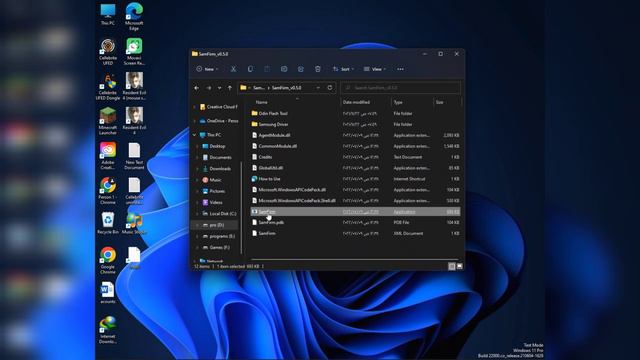Click the Copy icon in Explorer toolbar
Image resolution: width=640 pixels, height=360 pixels.
[x=250, y=69]
